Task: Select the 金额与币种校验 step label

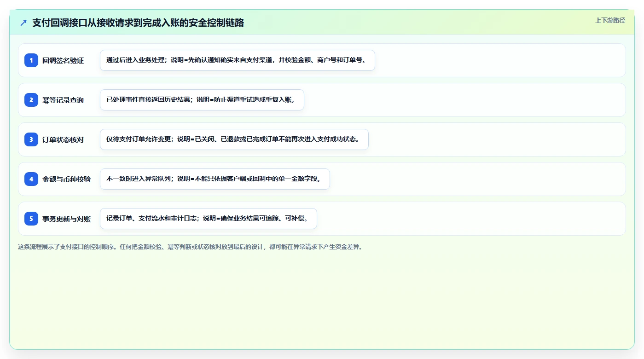Action: tap(67, 179)
